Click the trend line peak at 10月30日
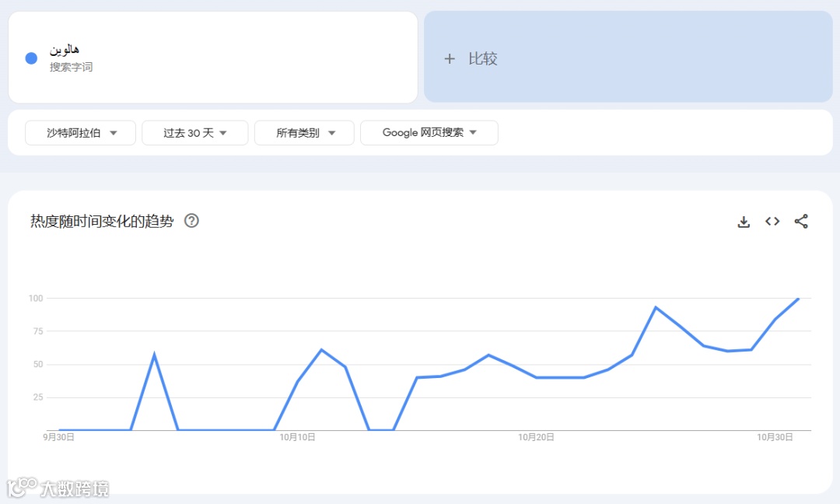The height and width of the screenshot is (504, 840). pyautogui.click(x=797, y=299)
